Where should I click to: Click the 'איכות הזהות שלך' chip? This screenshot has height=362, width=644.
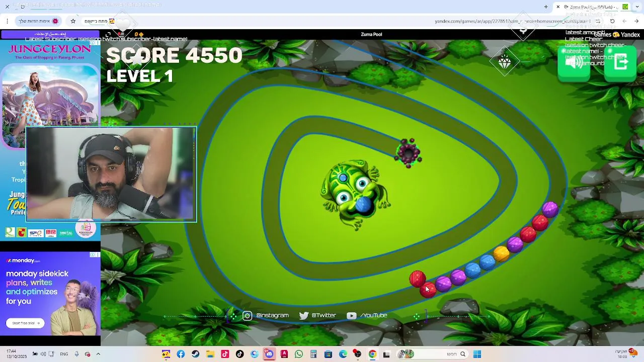[39, 21]
